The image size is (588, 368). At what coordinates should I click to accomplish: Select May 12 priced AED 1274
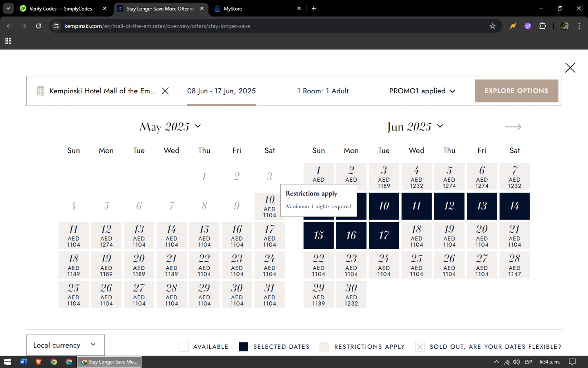coord(106,235)
